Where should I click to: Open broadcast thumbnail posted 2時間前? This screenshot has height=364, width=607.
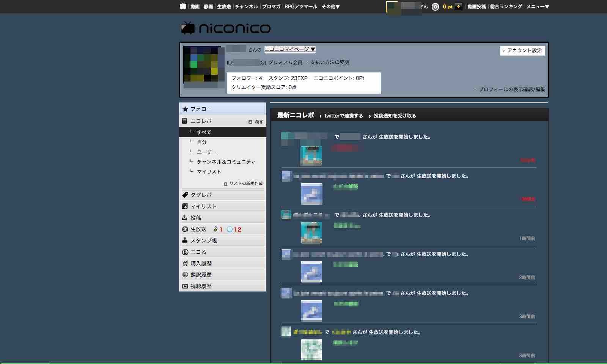[311, 272]
